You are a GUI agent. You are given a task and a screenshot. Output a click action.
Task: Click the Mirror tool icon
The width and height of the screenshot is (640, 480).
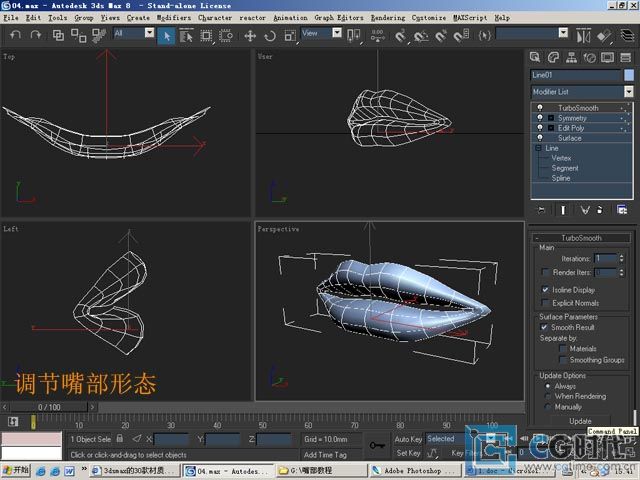[x=583, y=36]
